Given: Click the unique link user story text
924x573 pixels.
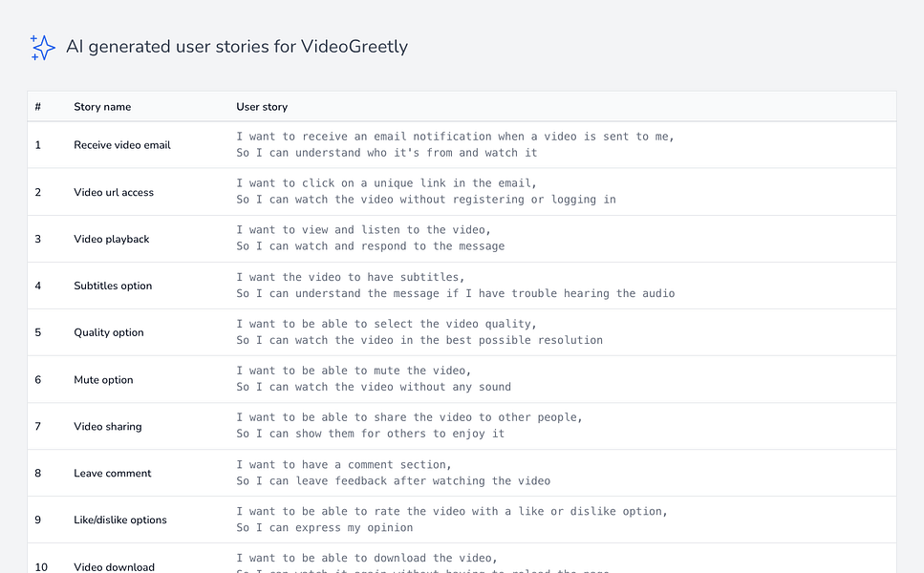Looking at the screenshot, I should [426, 191].
